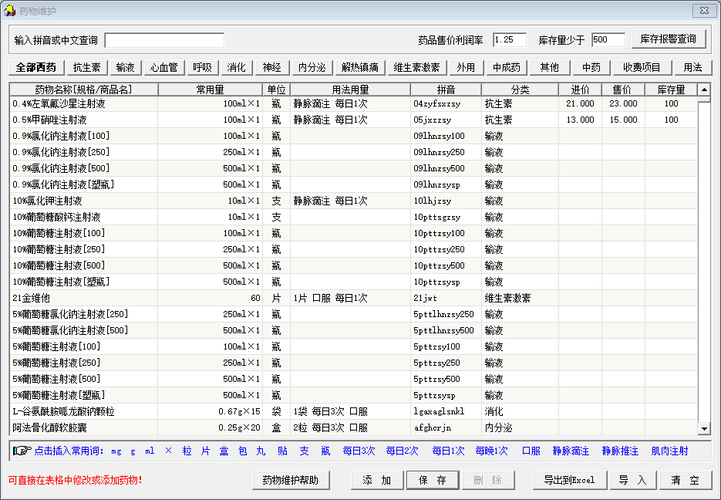Switch to the 抗生素 category tab
Image resolution: width=721 pixels, height=500 pixels.
87,68
